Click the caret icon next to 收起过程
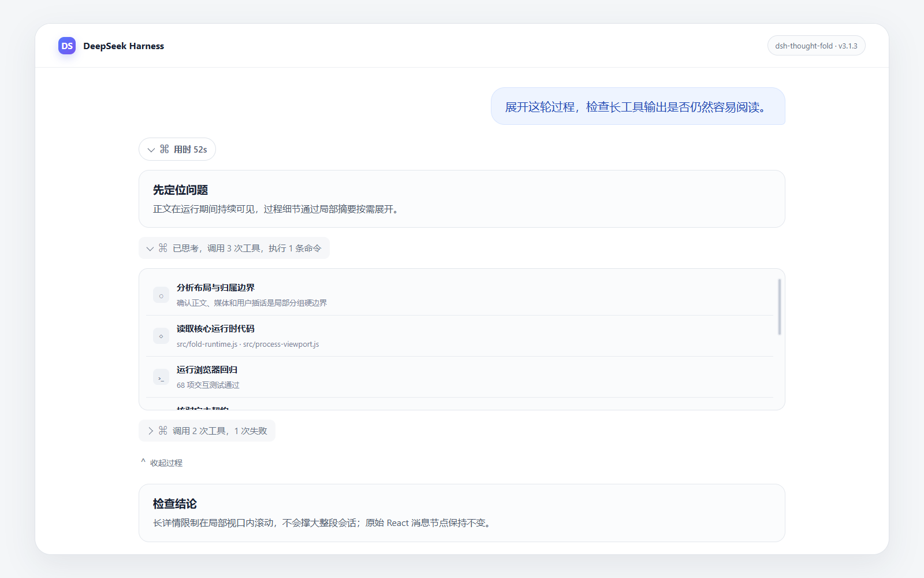The image size is (924, 578). [x=143, y=462]
